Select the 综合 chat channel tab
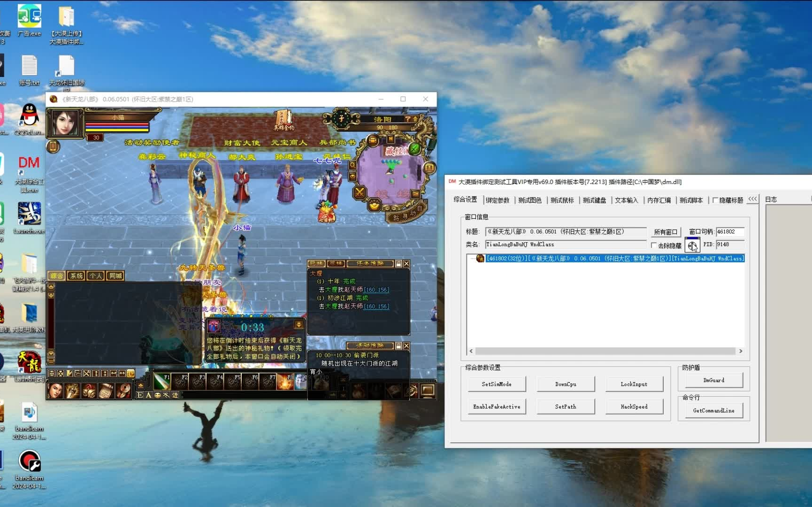The height and width of the screenshot is (507, 812). [57, 276]
